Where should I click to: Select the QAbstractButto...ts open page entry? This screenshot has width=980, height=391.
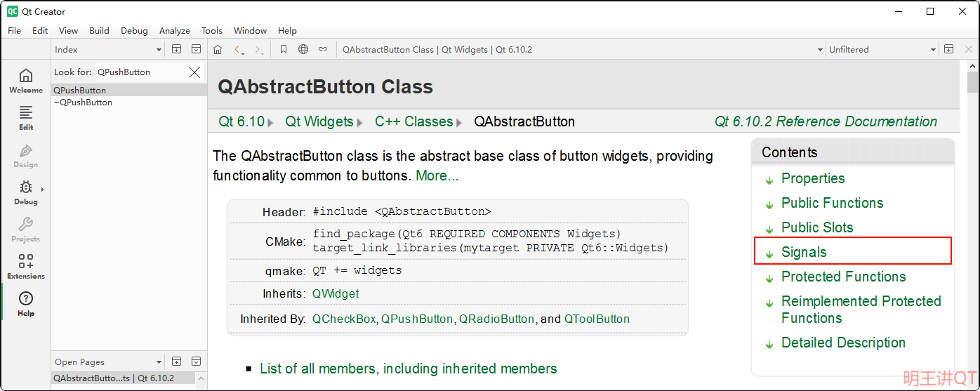tap(123, 378)
